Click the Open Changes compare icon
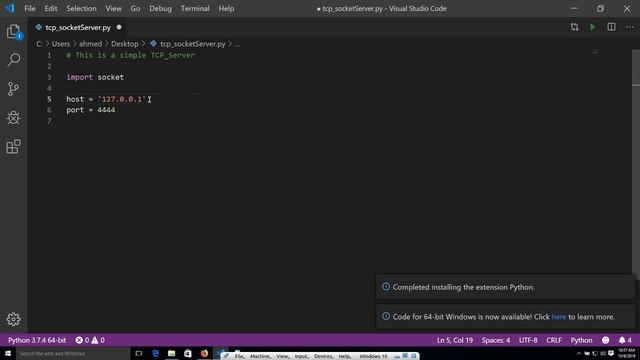The image size is (640, 360). point(574,27)
